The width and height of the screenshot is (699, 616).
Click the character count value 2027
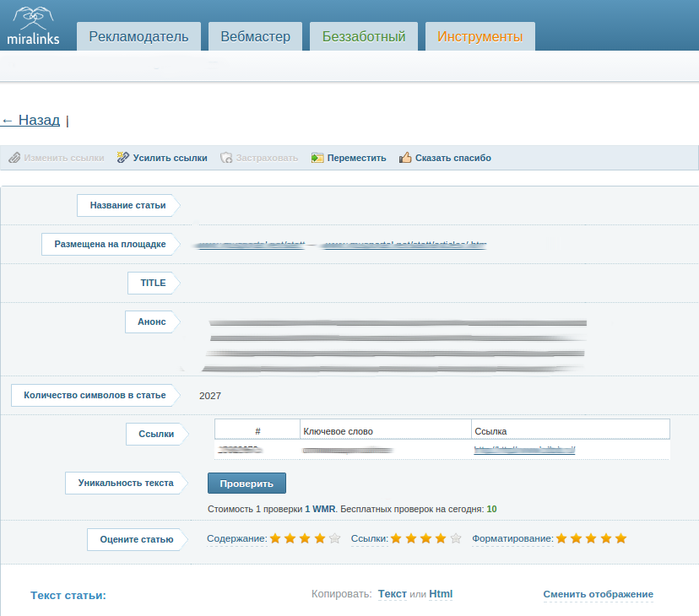coord(210,396)
